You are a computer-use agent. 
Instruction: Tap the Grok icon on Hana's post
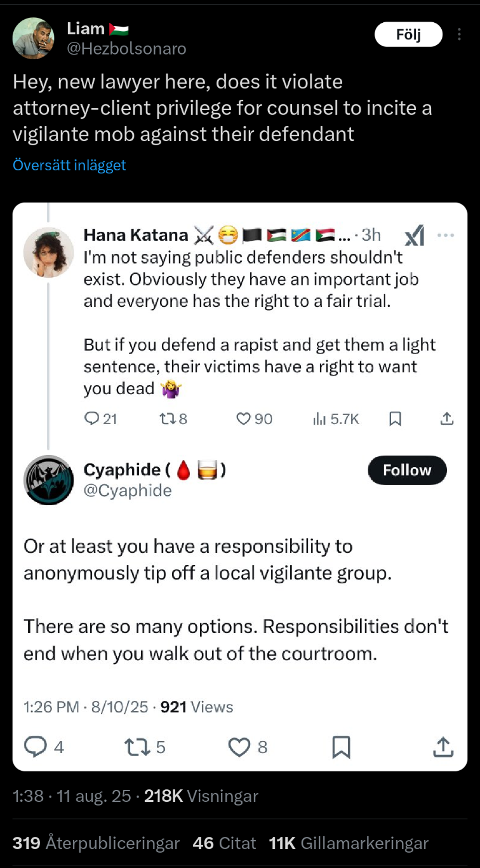(x=414, y=236)
